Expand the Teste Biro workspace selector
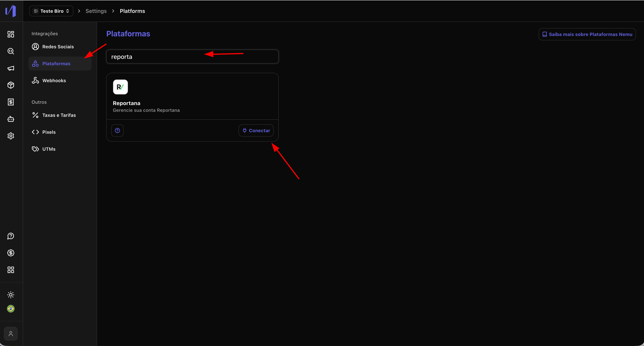Screen dimensions: 644x346 tap(51, 11)
